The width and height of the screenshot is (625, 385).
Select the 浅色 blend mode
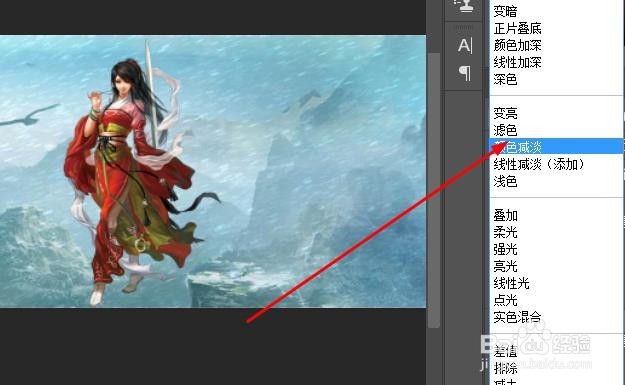[505, 181]
